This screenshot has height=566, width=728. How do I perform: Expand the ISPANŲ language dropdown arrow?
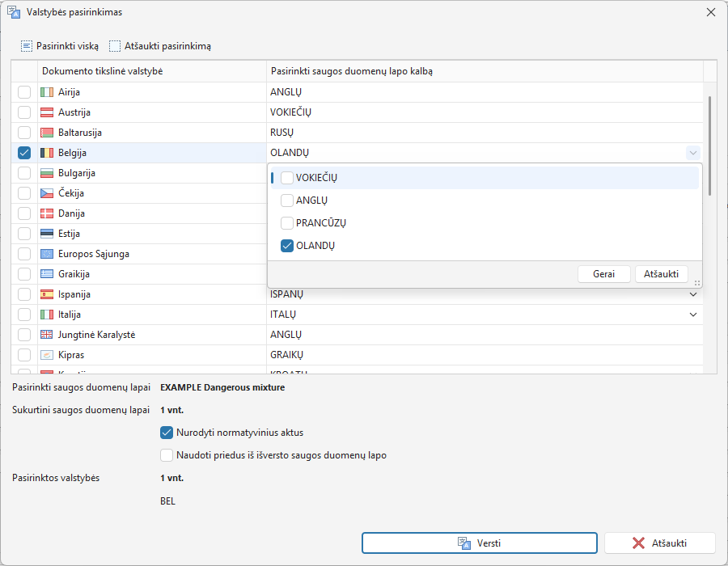(692, 294)
